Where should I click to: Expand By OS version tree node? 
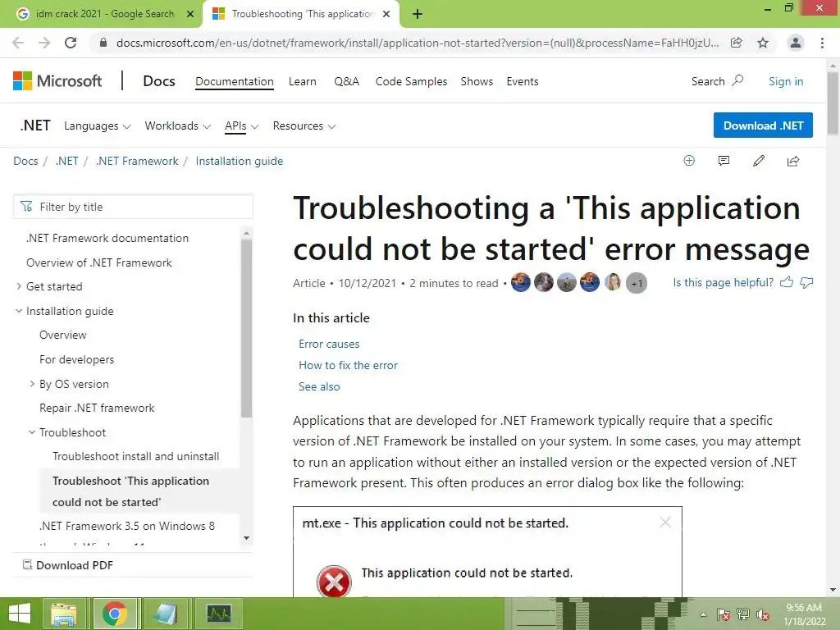(32, 384)
